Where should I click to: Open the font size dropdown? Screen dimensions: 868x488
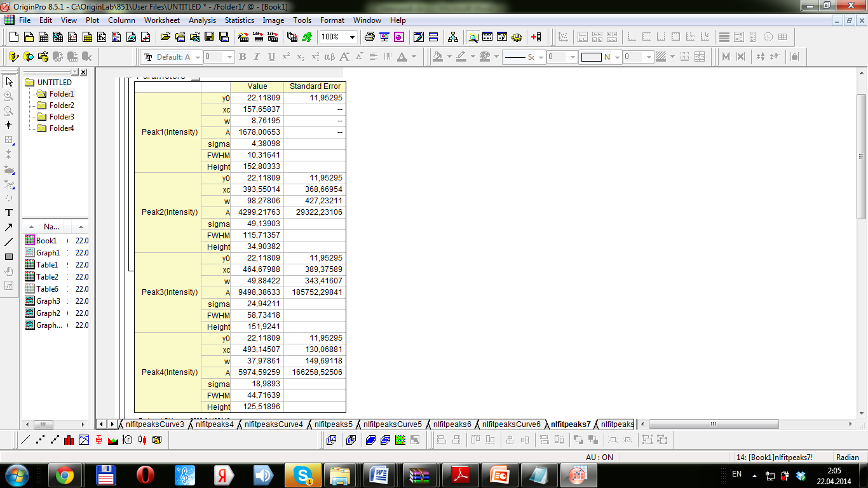click(230, 57)
